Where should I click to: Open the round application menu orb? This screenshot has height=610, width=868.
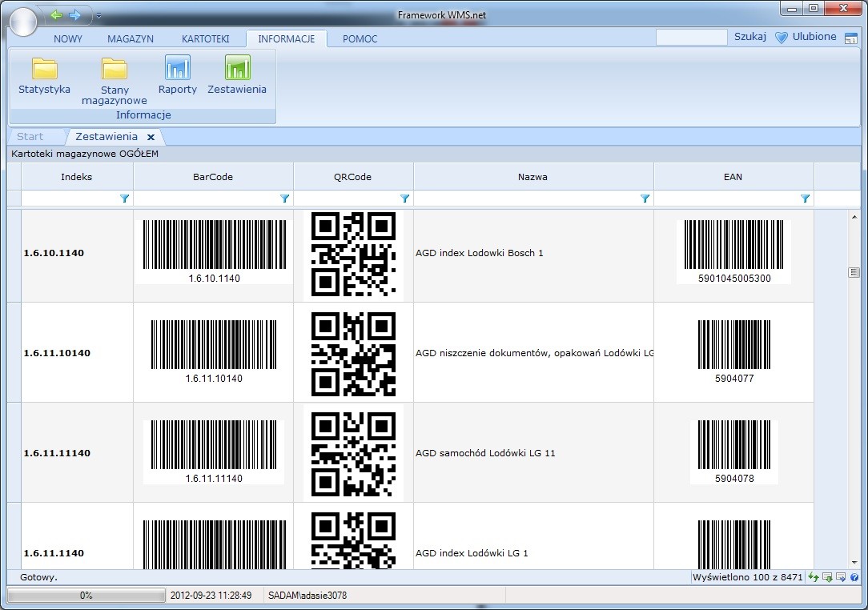pyautogui.click(x=22, y=22)
